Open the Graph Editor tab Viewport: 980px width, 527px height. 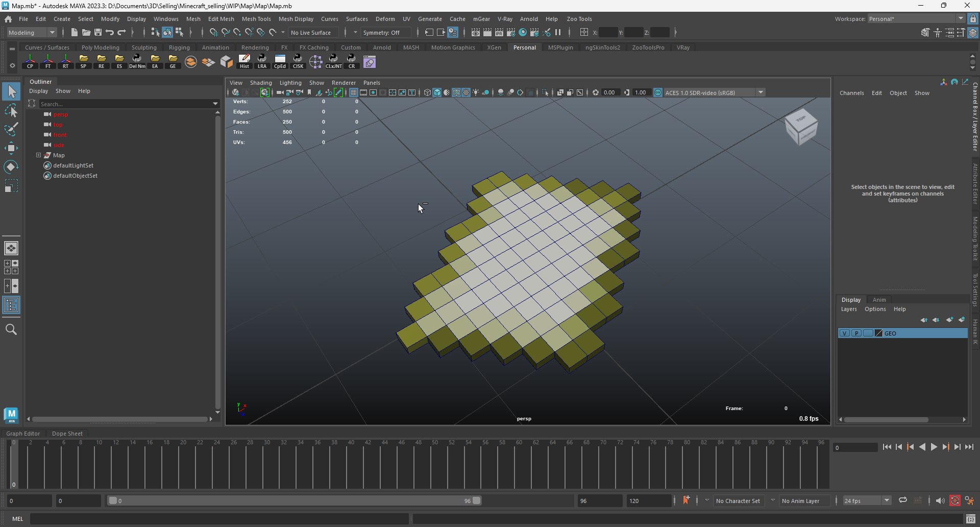click(x=23, y=433)
